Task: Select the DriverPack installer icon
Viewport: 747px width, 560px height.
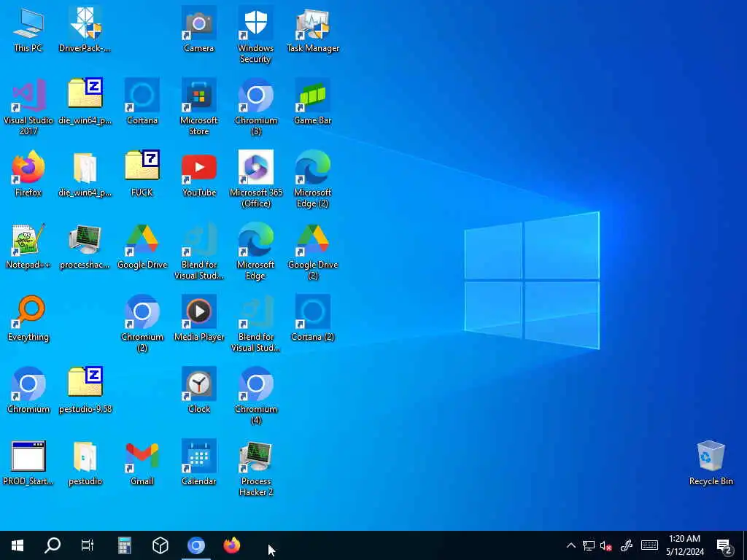Action: 85,29
